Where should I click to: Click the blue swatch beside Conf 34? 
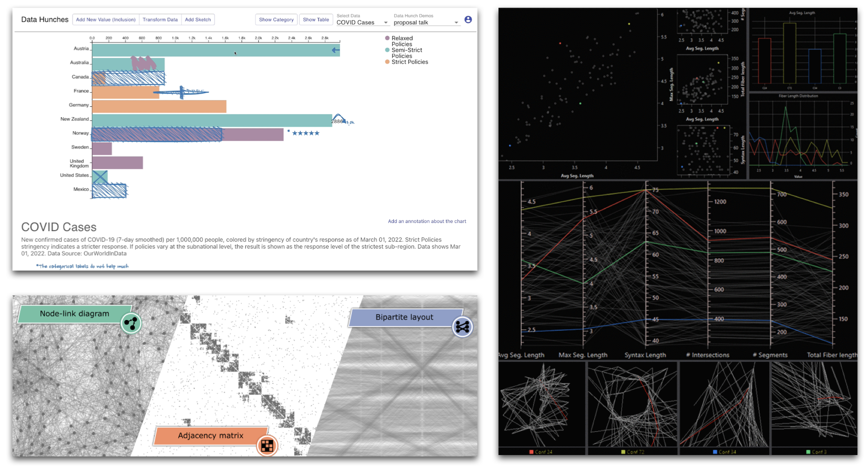[715, 452]
